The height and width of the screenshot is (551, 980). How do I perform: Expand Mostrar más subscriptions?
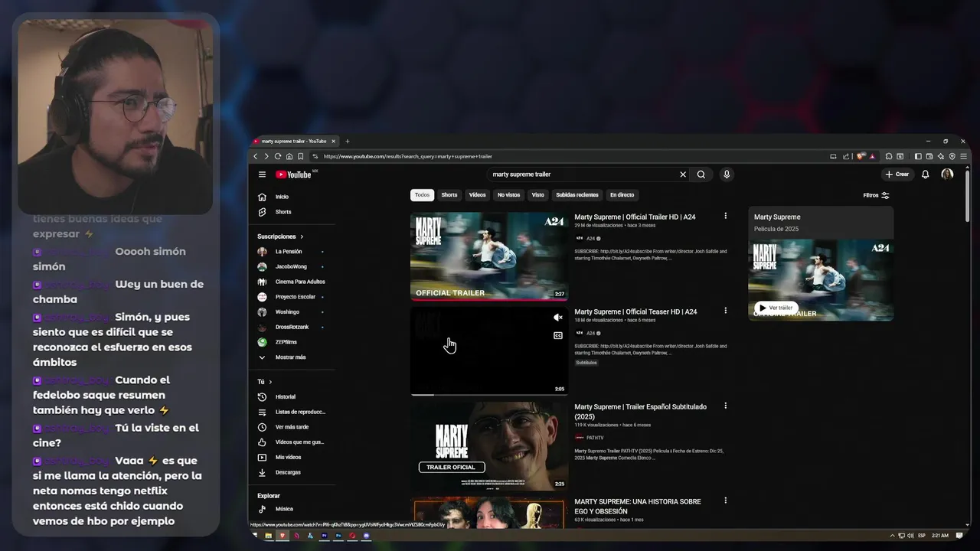(292, 357)
